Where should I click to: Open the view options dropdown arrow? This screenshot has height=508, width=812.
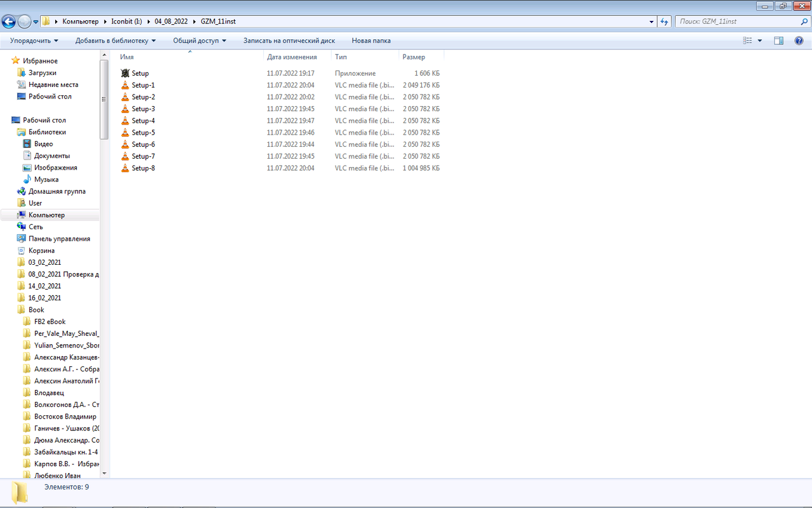tap(760, 41)
